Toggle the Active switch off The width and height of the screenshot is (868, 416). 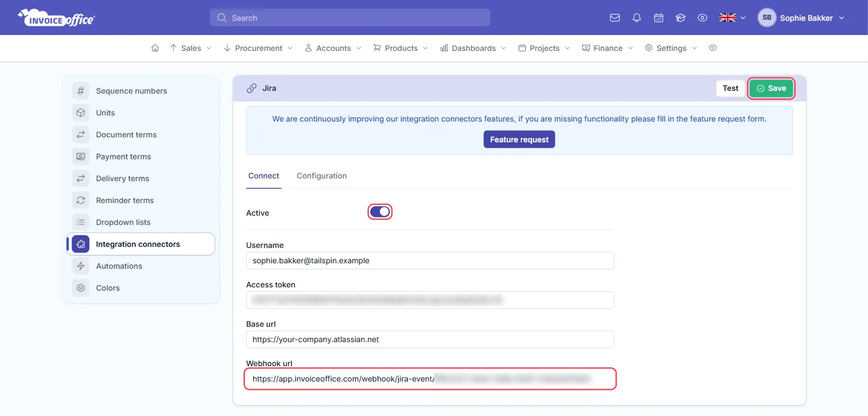point(380,212)
